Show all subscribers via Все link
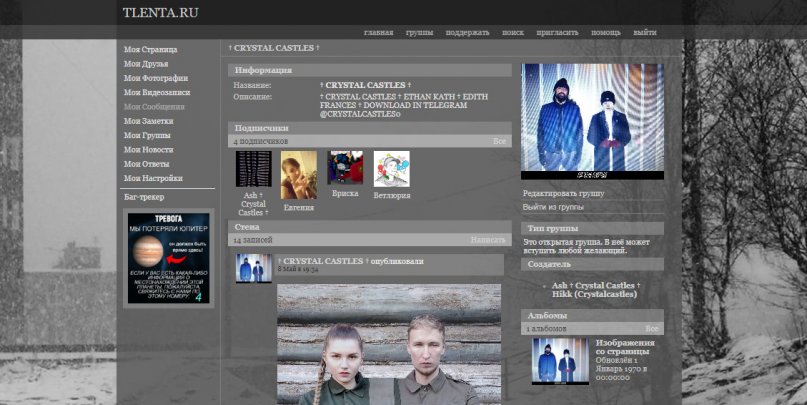807x405 pixels. (x=499, y=141)
